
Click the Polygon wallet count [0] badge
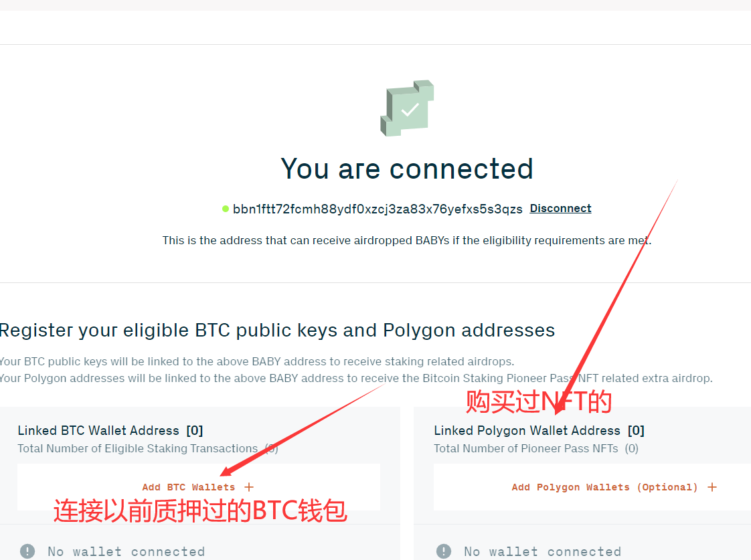point(636,431)
